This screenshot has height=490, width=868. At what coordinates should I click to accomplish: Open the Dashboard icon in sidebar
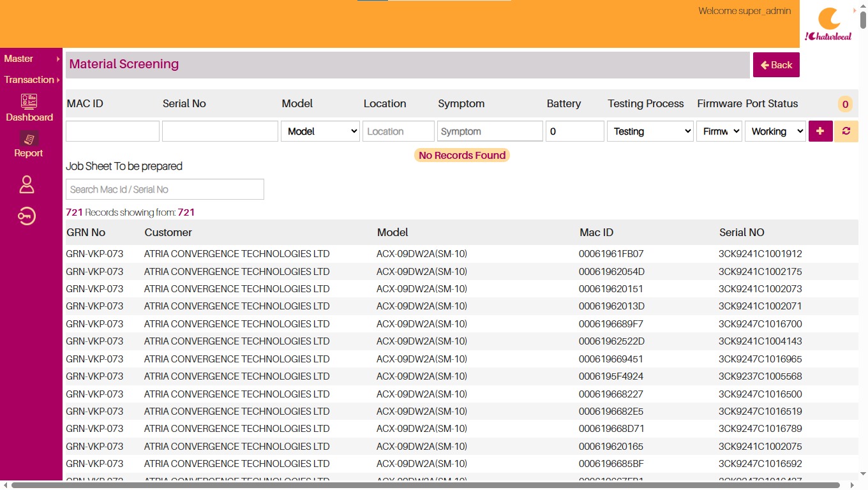tap(29, 101)
